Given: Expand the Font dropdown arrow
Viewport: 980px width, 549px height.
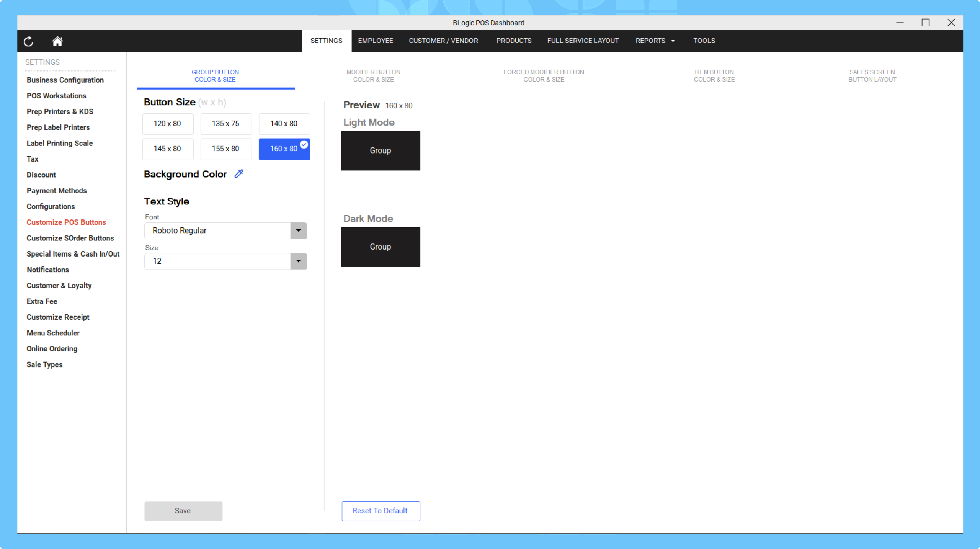Looking at the screenshot, I should tap(299, 230).
